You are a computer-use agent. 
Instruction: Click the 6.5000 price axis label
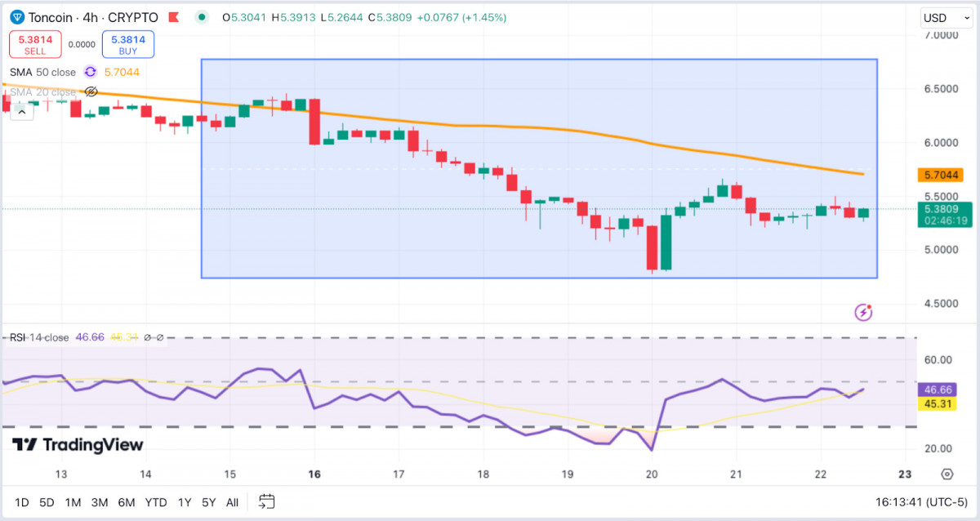[941, 89]
